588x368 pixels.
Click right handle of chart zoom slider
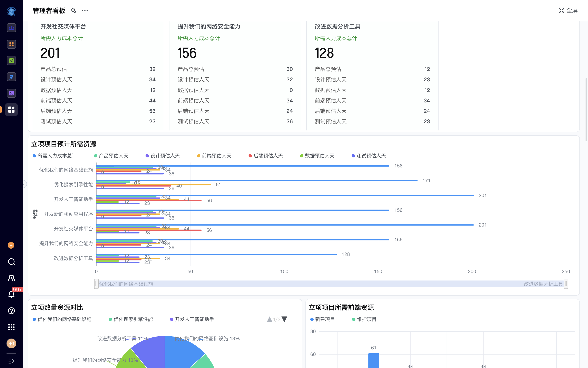click(566, 284)
